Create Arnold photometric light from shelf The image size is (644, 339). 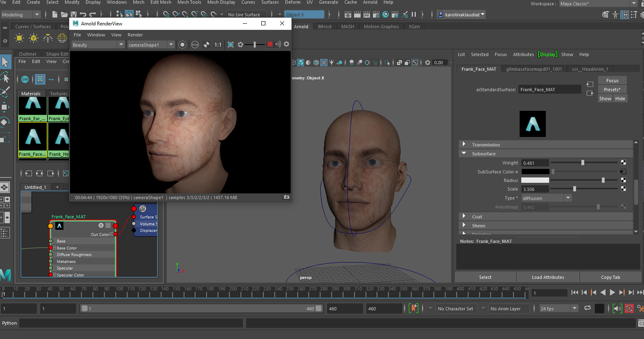[x=48, y=38]
